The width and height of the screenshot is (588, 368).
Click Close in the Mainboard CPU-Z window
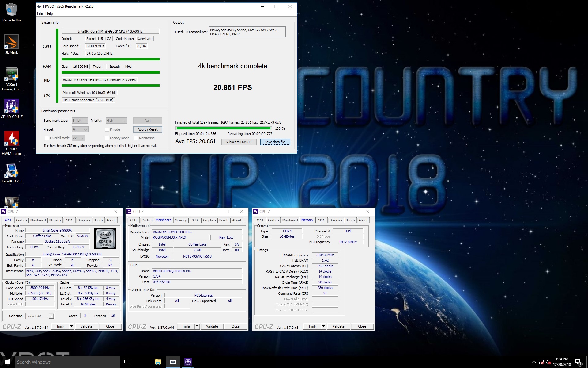tap(236, 326)
